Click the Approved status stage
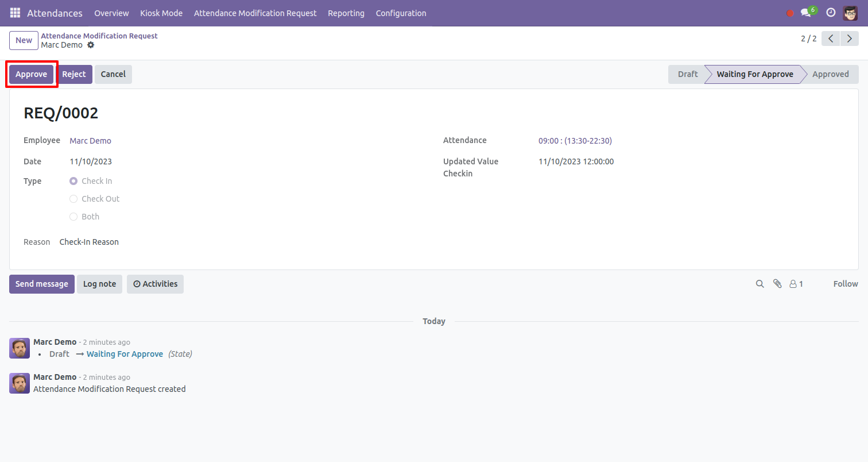This screenshot has height=462, width=868. click(x=830, y=74)
